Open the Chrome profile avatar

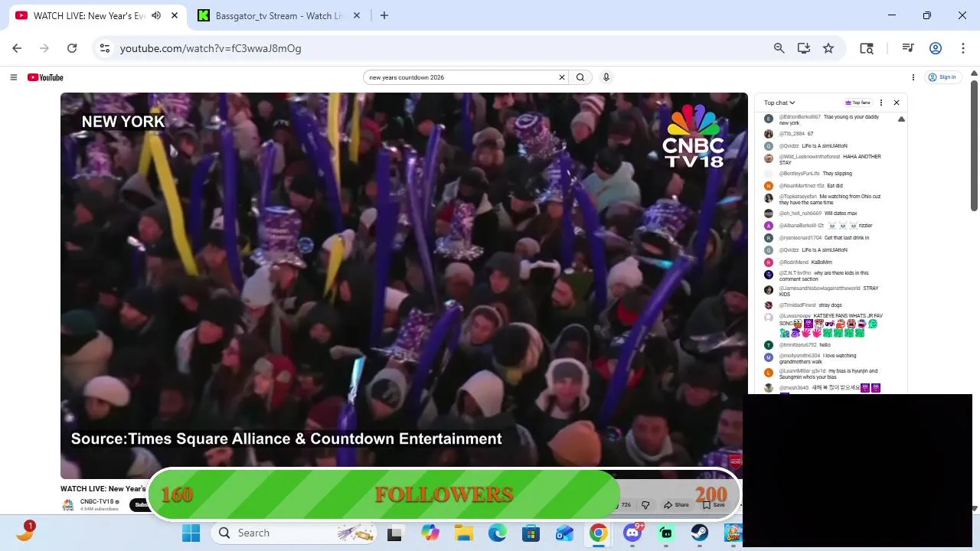point(936,48)
